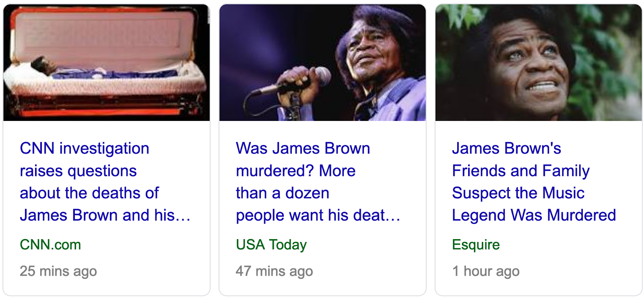This screenshot has height=299, width=644.
Task: Click thumbnail of singer holding microphone
Action: [x=322, y=62]
